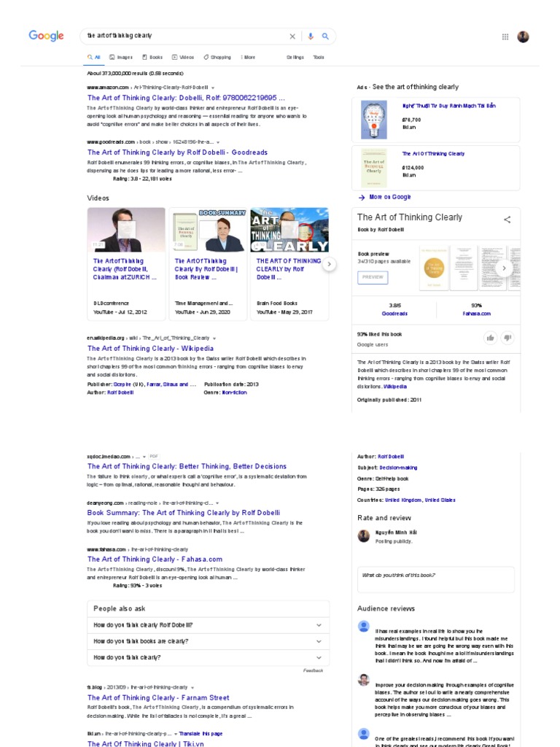Screen dimensions: 560x747
Task: Focus the search query input field
Action: coord(186,36)
